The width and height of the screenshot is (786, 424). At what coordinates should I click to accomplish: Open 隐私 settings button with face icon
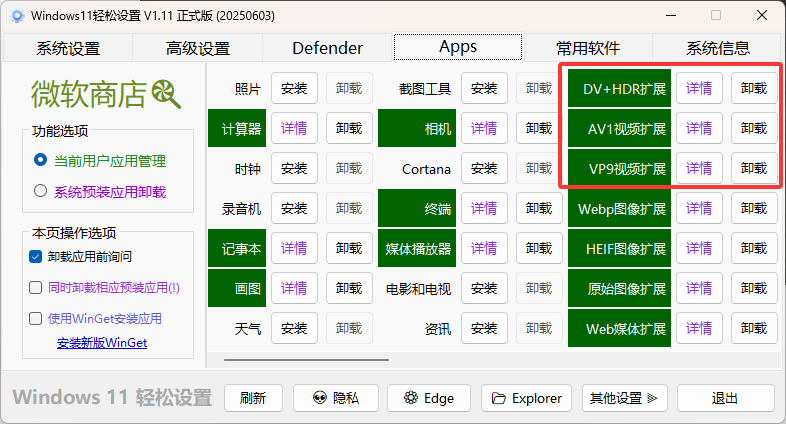coord(336,398)
